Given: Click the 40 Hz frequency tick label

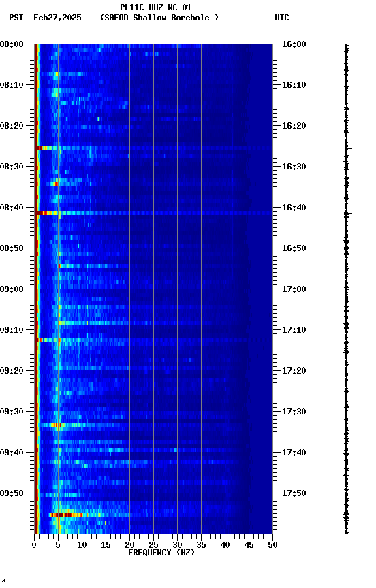Looking at the screenshot, I should [x=225, y=545].
